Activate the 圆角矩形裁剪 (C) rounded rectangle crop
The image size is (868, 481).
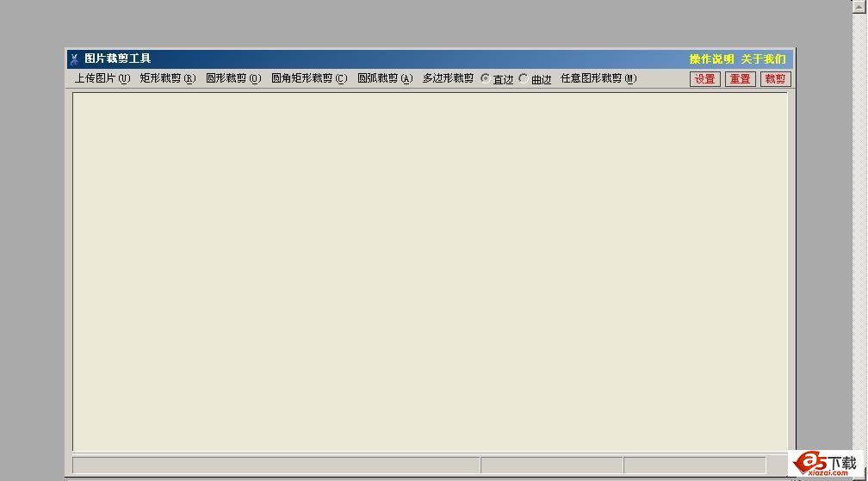(309, 78)
